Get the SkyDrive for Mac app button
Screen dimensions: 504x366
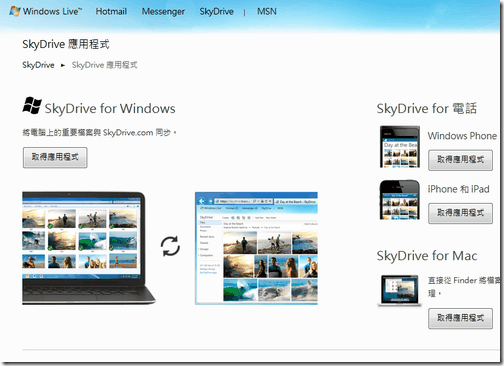point(460,318)
